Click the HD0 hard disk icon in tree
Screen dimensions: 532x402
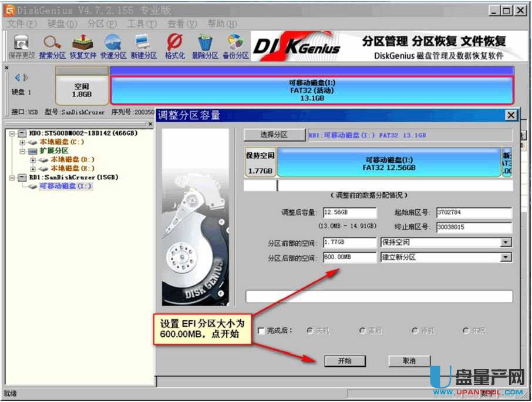22,133
